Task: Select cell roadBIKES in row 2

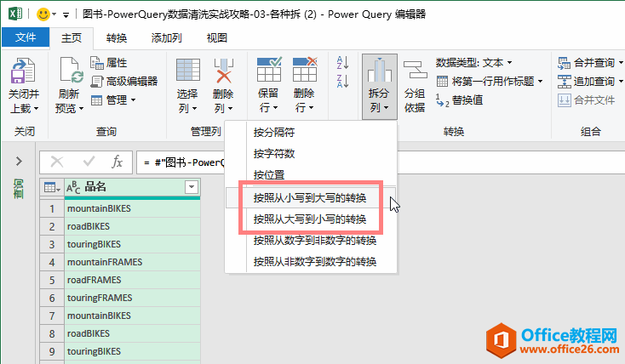Action: [132, 226]
